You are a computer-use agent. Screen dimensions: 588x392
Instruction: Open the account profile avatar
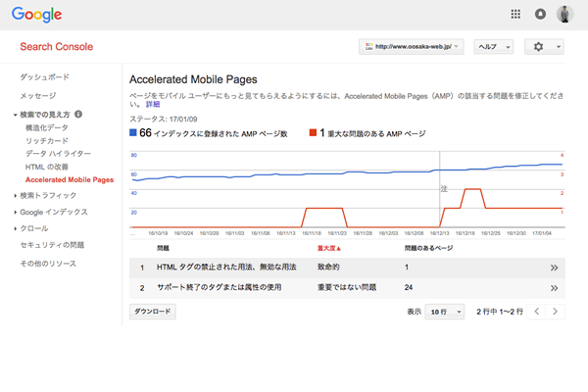[564, 14]
